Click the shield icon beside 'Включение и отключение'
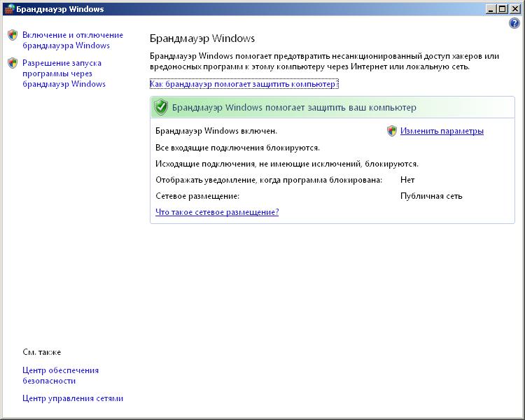 click(x=13, y=35)
